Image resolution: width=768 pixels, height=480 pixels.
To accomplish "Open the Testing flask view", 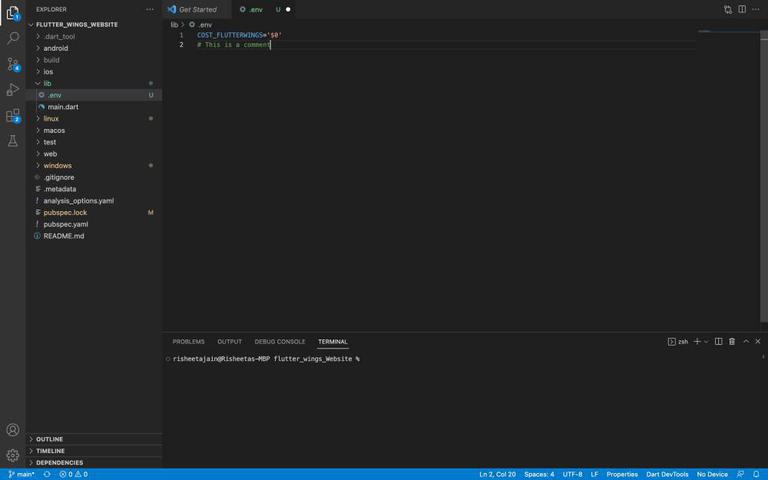I will (13, 141).
